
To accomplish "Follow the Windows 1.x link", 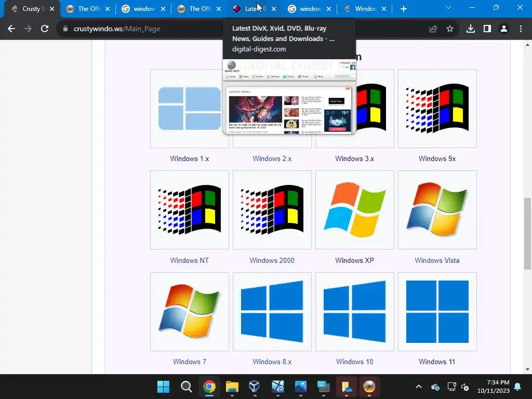I will click(x=189, y=159).
